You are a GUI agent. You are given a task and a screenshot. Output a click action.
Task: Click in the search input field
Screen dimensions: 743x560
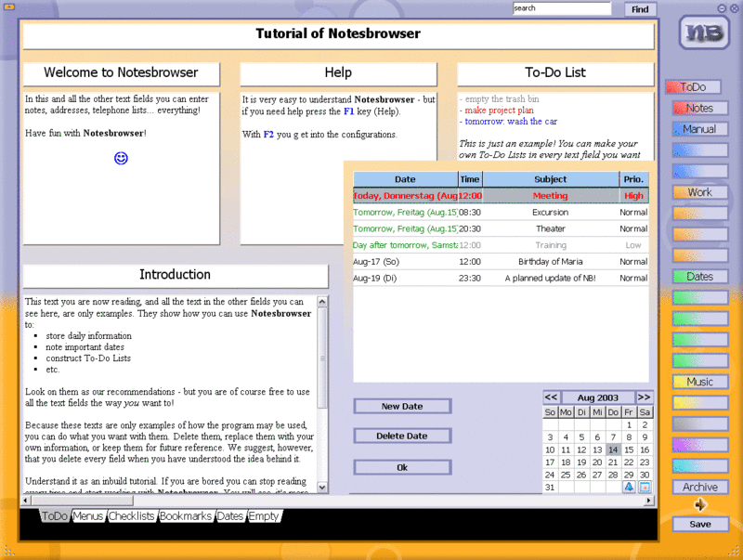click(x=562, y=8)
